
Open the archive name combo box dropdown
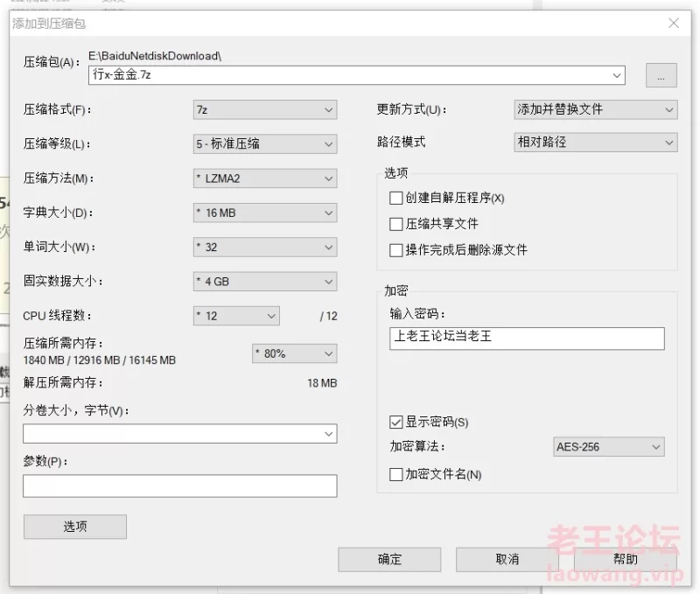pyautogui.click(x=617, y=75)
